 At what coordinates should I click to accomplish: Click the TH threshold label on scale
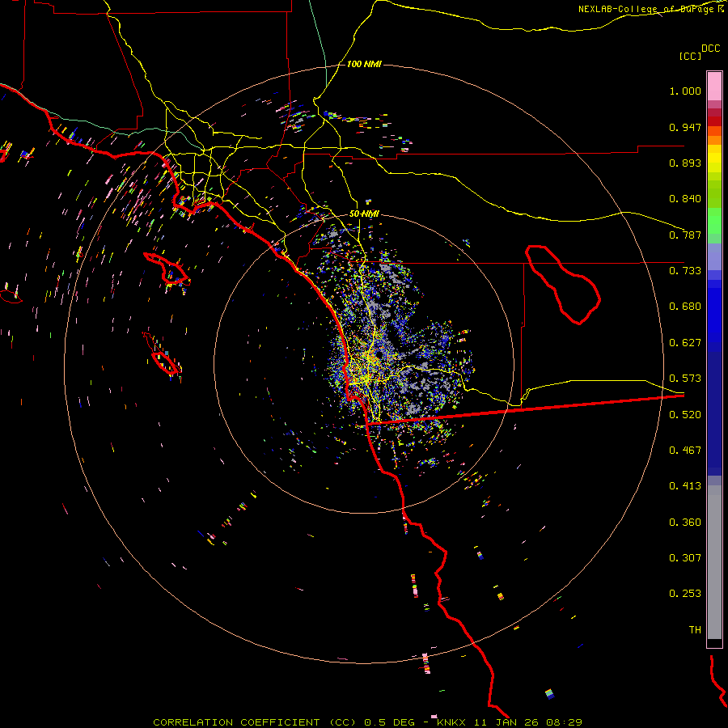pos(695,630)
